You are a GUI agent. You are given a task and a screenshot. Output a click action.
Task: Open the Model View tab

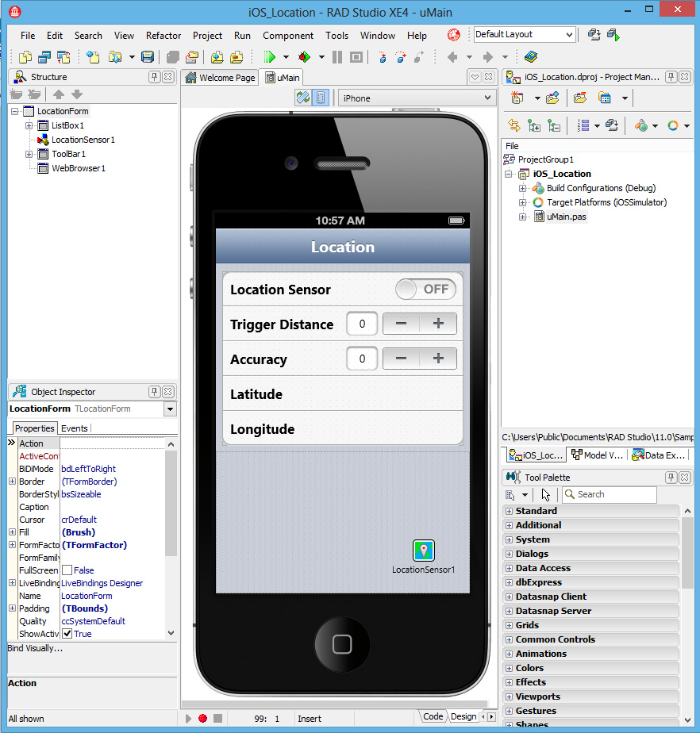pos(597,455)
